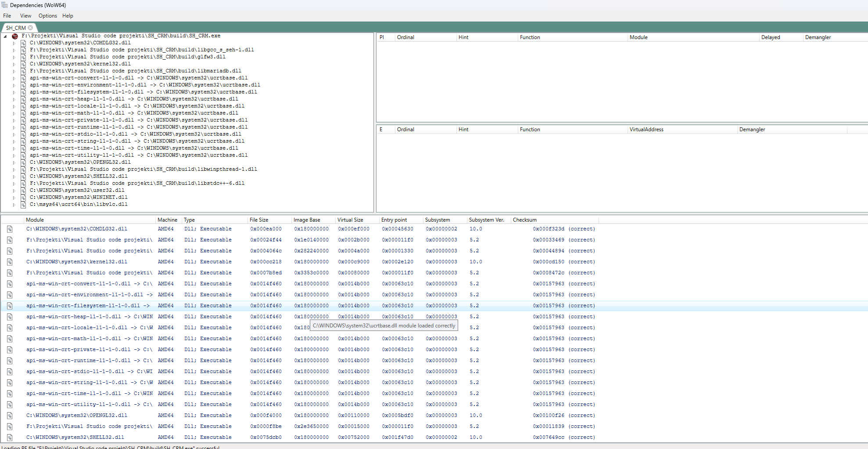Click the SH_CRM.exe application icon in tree

(15, 36)
